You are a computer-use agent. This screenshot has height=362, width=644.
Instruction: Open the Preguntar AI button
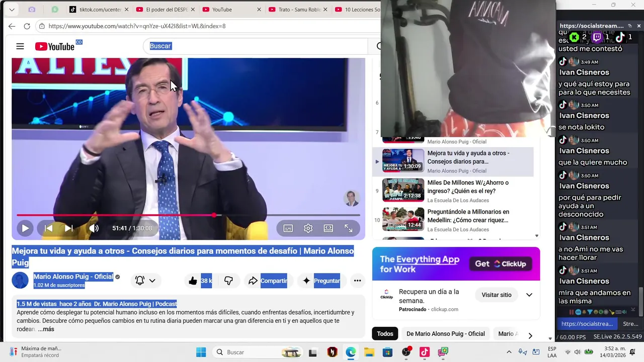321,281
